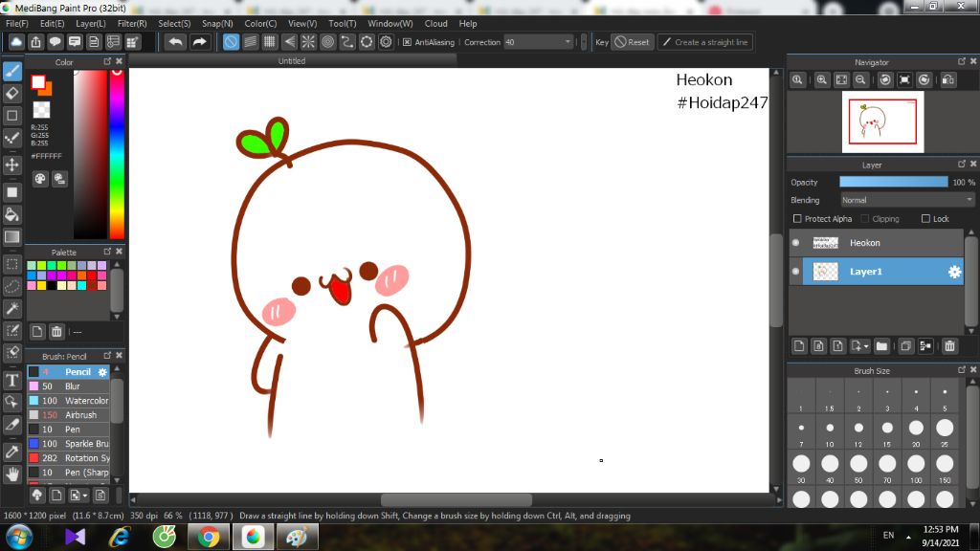Create new layer icon in Layer panel
The width and height of the screenshot is (980, 551).
pos(799,346)
